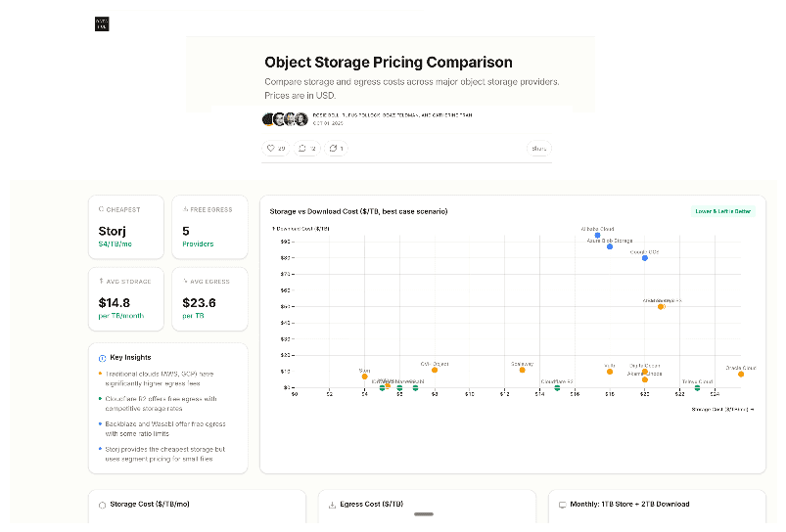The width and height of the screenshot is (786, 532).
Task: Open comments via speech bubble icon
Action: (307, 148)
